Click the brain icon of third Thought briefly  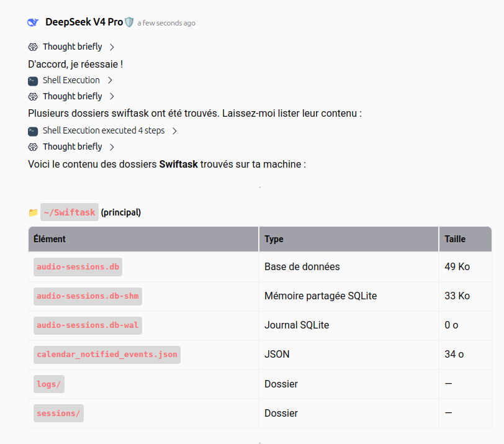[x=33, y=147]
